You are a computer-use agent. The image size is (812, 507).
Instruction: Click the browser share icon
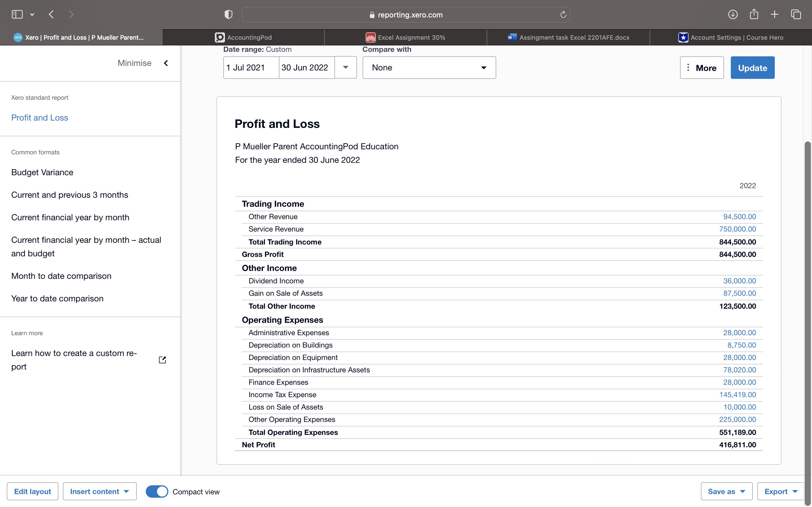[x=754, y=14]
